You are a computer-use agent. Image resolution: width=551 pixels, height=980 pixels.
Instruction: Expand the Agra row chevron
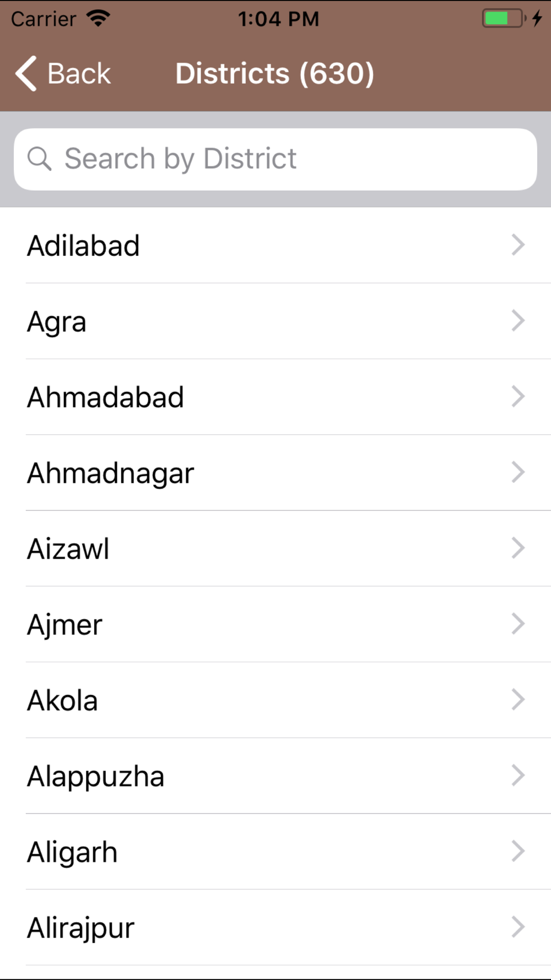tap(518, 321)
